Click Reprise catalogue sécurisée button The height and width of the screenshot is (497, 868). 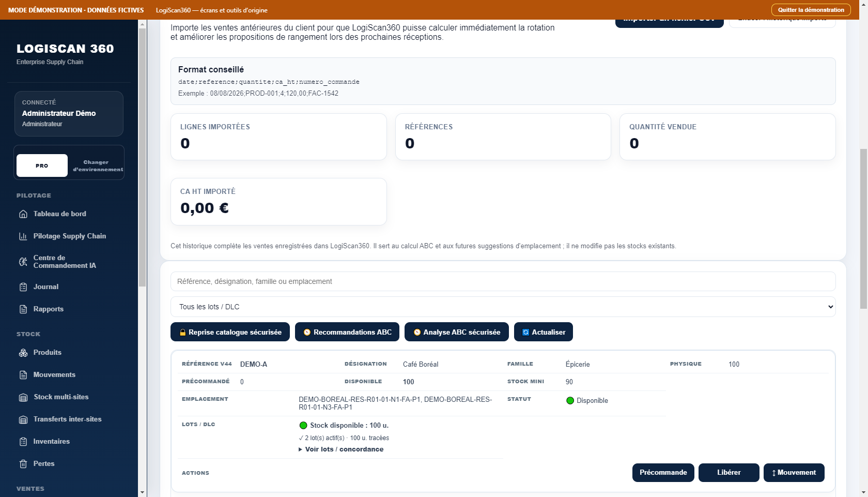tap(230, 332)
